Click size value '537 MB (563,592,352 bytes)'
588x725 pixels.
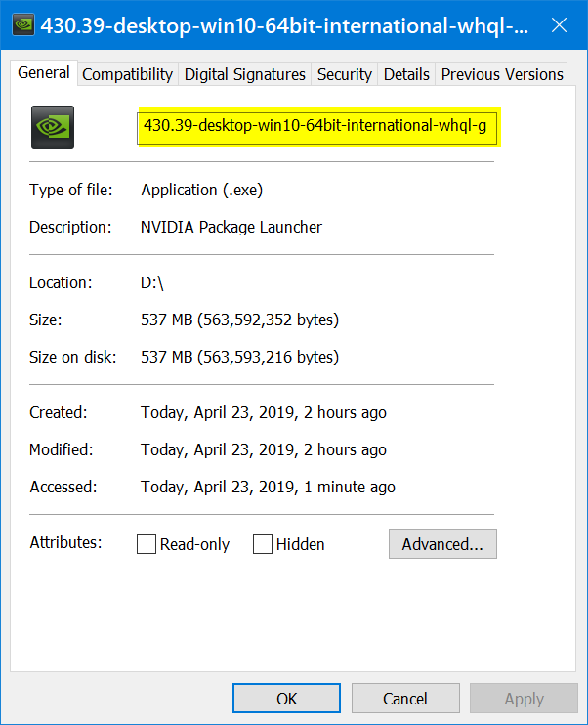click(240, 320)
